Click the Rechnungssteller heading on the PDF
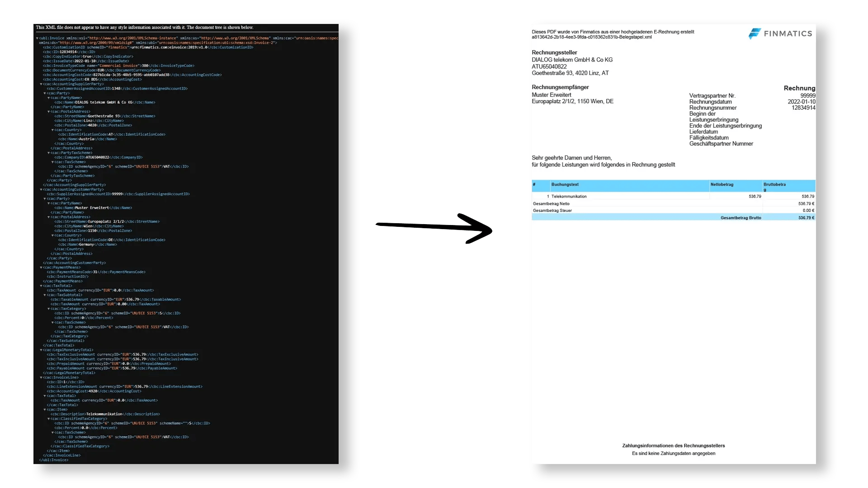 click(554, 52)
